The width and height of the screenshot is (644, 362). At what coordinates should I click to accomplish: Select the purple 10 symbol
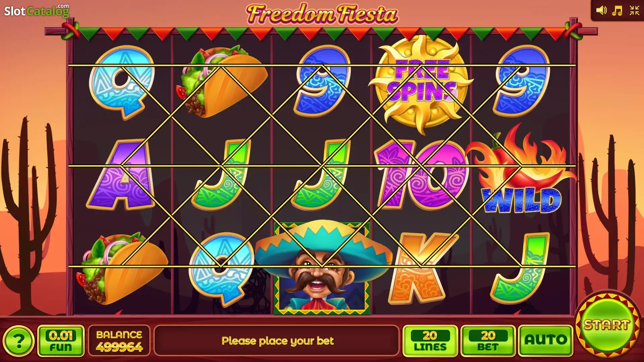pos(421,174)
